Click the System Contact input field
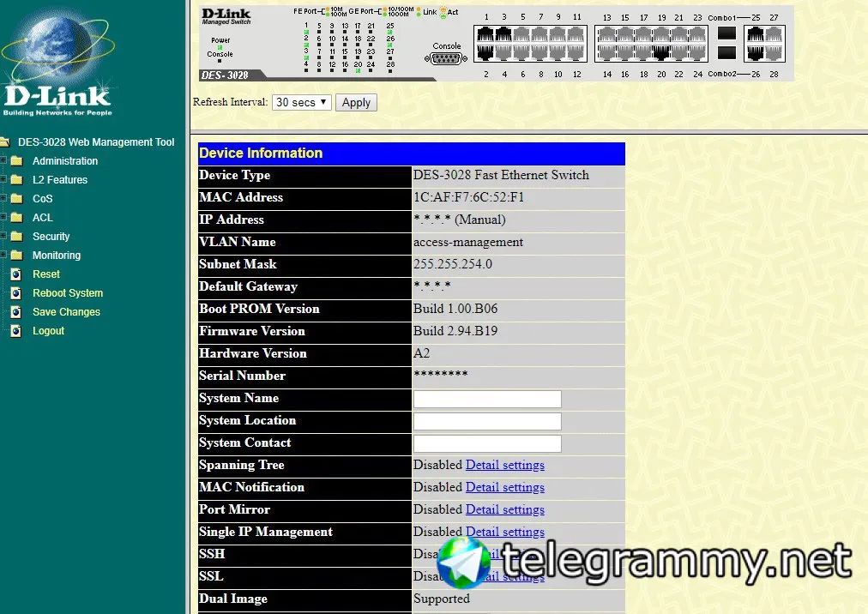 coord(487,443)
